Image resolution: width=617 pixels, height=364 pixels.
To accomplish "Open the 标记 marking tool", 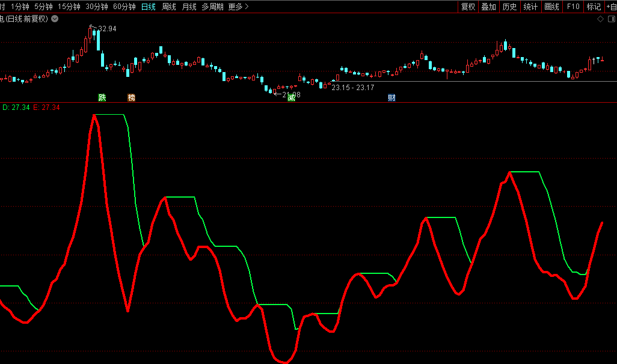I will [x=594, y=7].
